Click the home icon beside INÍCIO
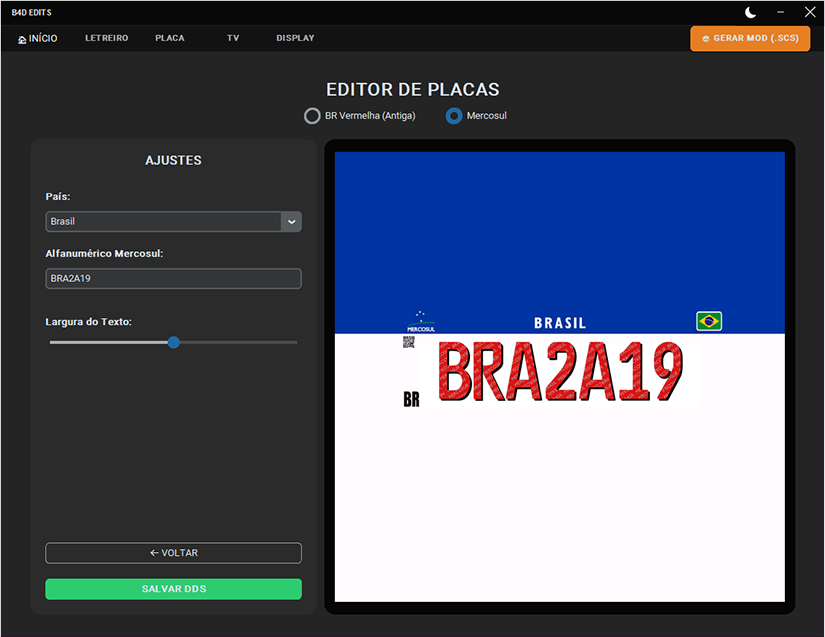 click(22, 39)
